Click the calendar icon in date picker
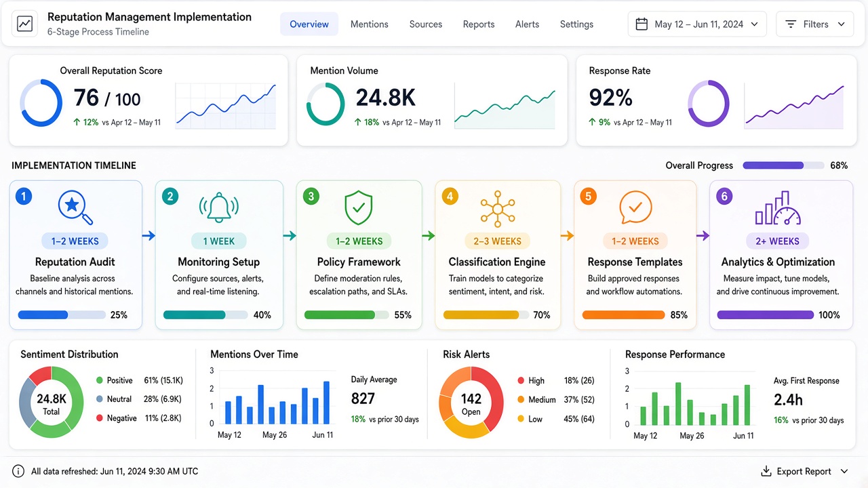This screenshot has width=868, height=488. [642, 24]
